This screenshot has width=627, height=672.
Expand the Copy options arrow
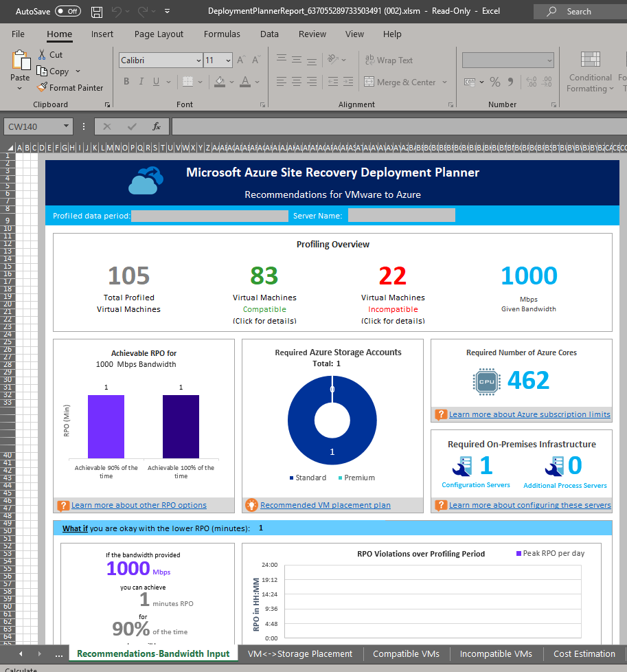[78, 71]
